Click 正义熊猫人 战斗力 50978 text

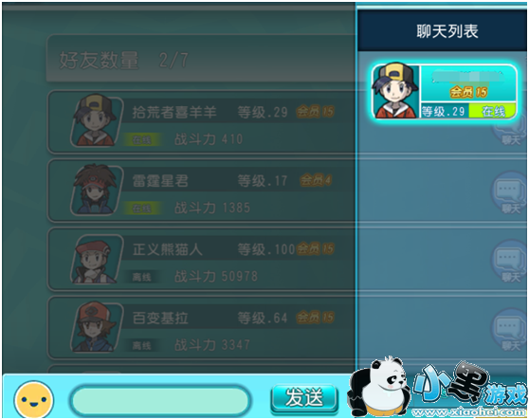click(x=216, y=276)
